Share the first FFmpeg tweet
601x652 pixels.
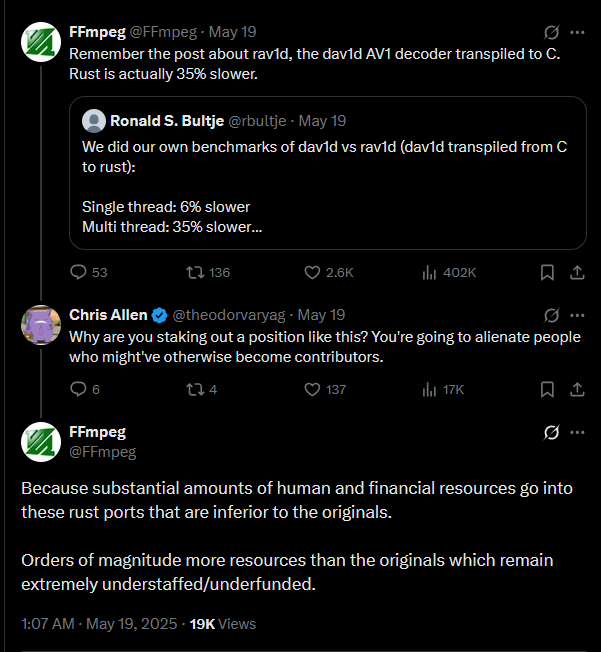click(x=577, y=272)
